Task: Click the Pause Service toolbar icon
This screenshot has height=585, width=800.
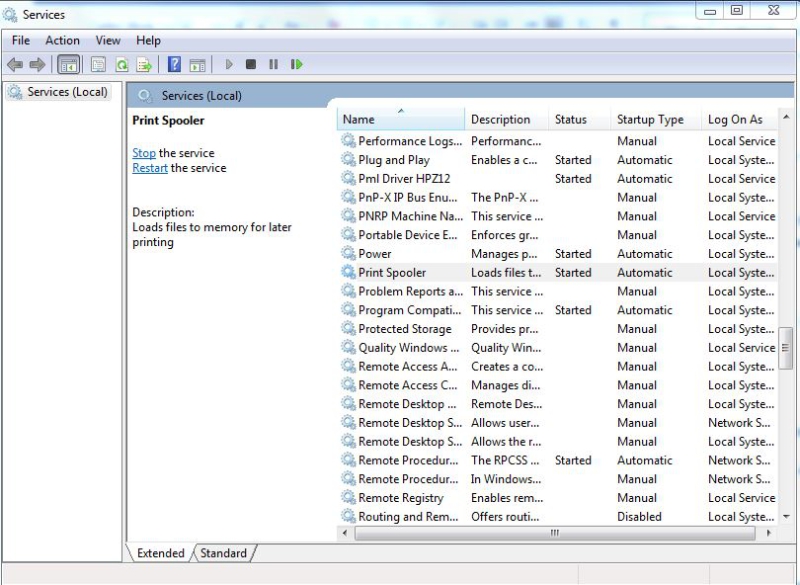Action: 273,65
